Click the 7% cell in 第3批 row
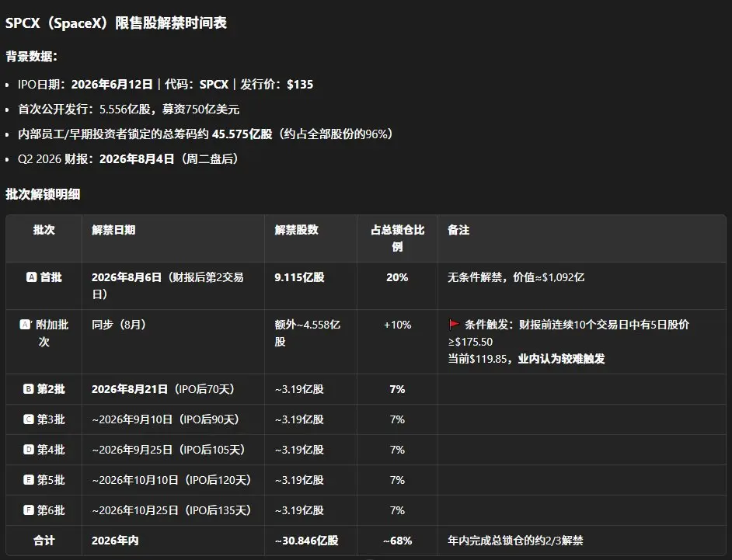732x560 pixels. point(397,419)
